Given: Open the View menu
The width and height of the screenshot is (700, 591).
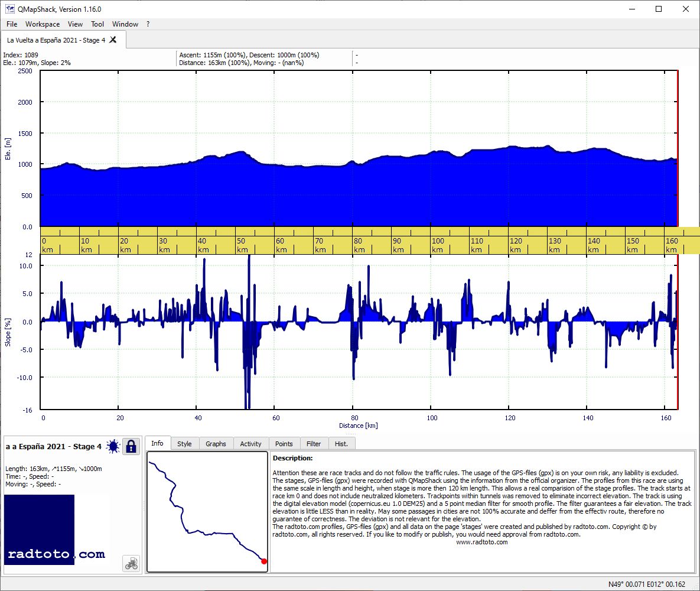Looking at the screenshot, I should [x=75, y=24].
